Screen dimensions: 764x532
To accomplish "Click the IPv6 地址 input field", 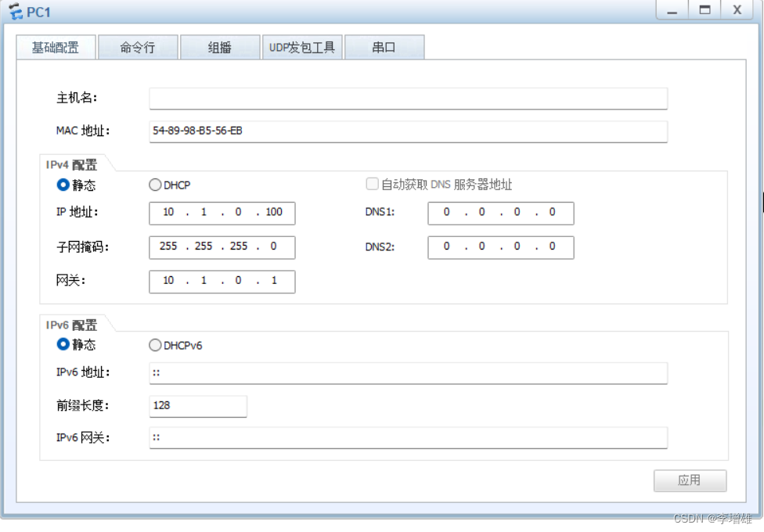I will 409,373.
